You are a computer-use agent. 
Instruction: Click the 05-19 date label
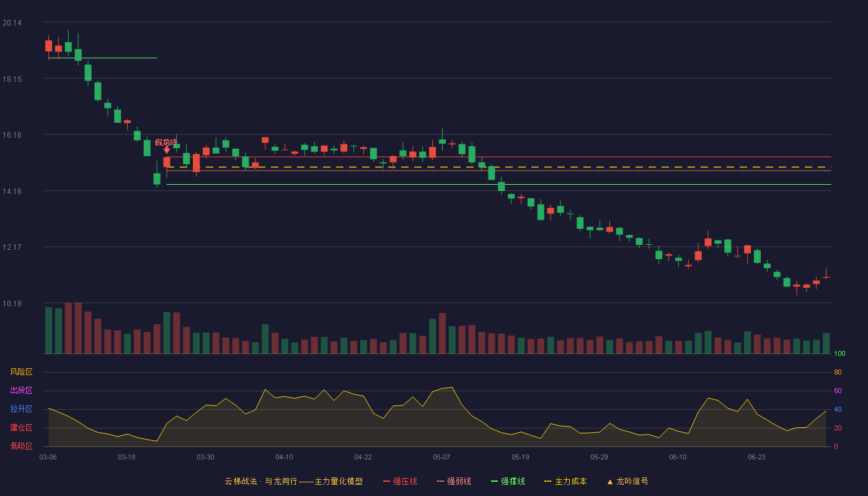[x=520, y=457]
